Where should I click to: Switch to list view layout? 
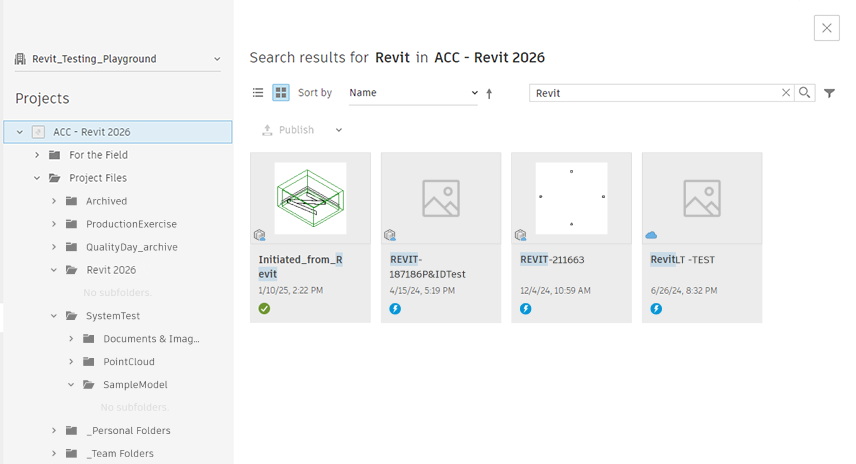(258, 93)
